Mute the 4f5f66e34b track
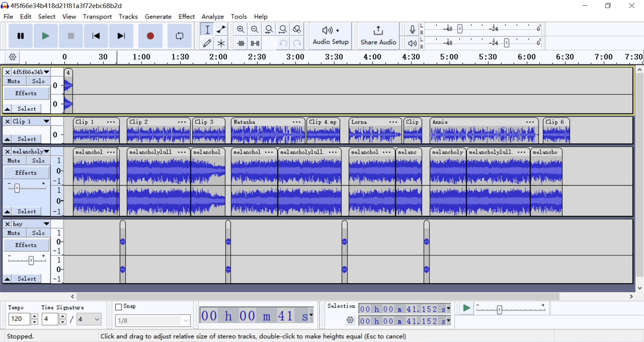The height and width of the screenshot is (342, 644). pyautogui.click(x=14, y=81)
